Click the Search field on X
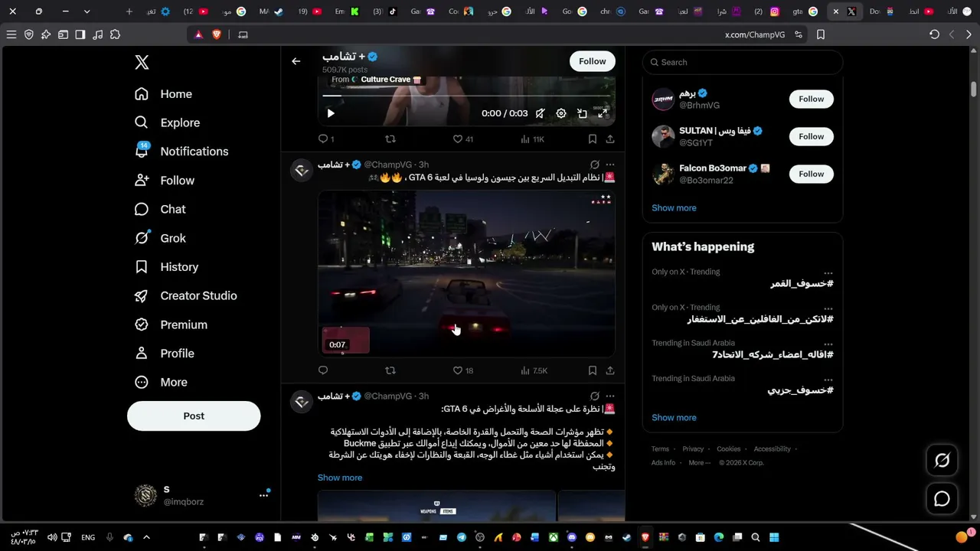 coord(743,62)
